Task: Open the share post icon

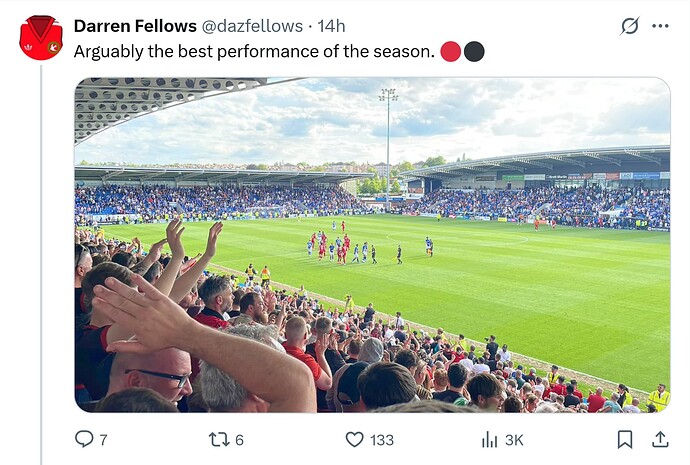Action: tap(660, 439)
